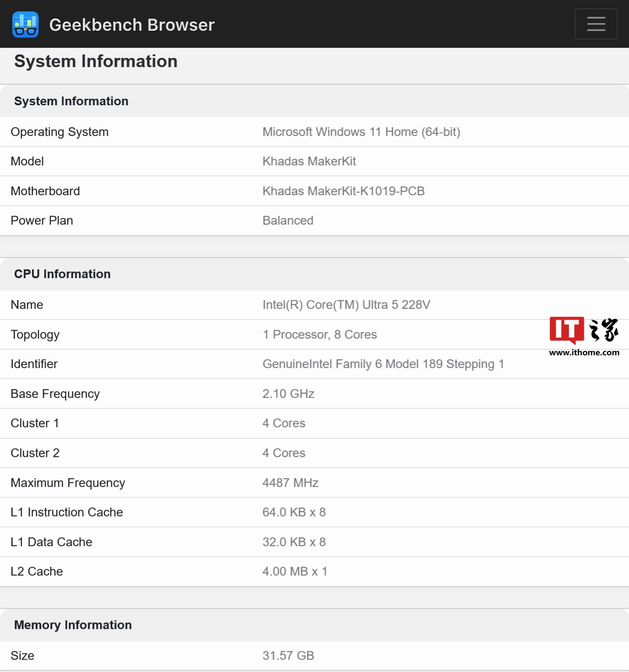
Task: Select the memory Size label
Action: coord(23,656)
